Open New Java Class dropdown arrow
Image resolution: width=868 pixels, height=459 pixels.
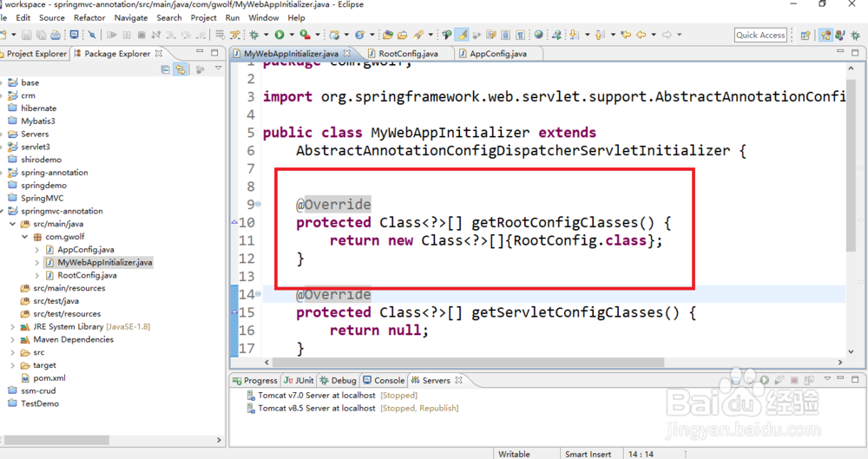(372, 35)
